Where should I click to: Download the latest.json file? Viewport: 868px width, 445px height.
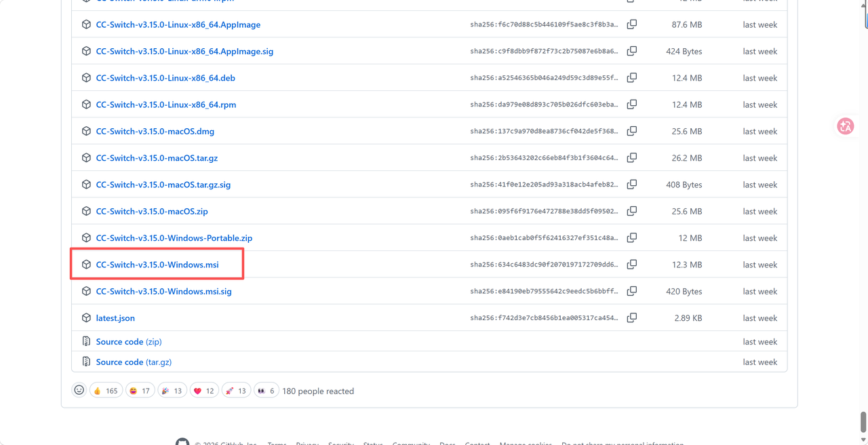pyautogui.click(x=115, y=318)
